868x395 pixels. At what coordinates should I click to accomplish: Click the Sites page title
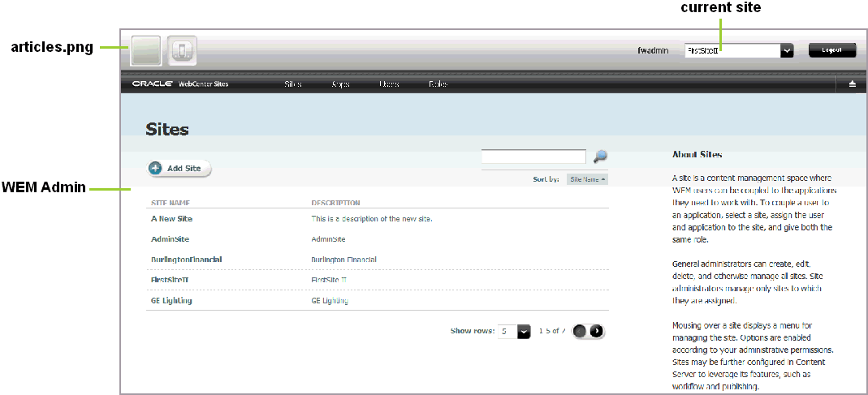click(x=167, y=130)
